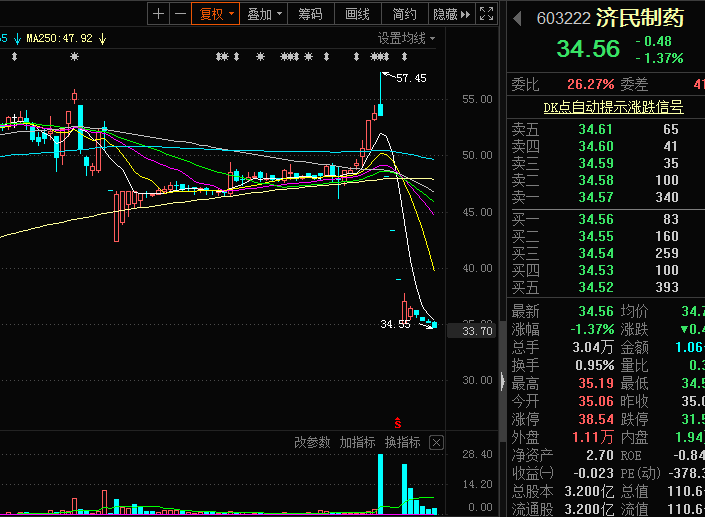Select 买一 price 34.56
The height and width of the screenshot is (517, 705).
click(595, 219)
